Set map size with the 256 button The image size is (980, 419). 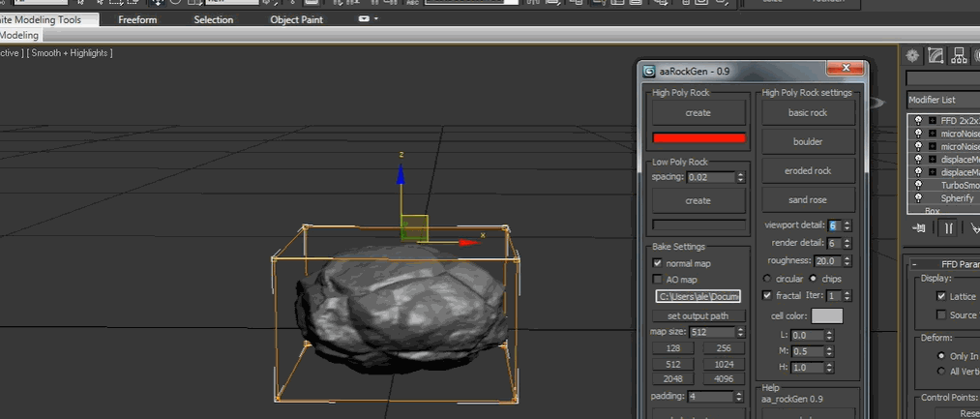tap(725, 348)
